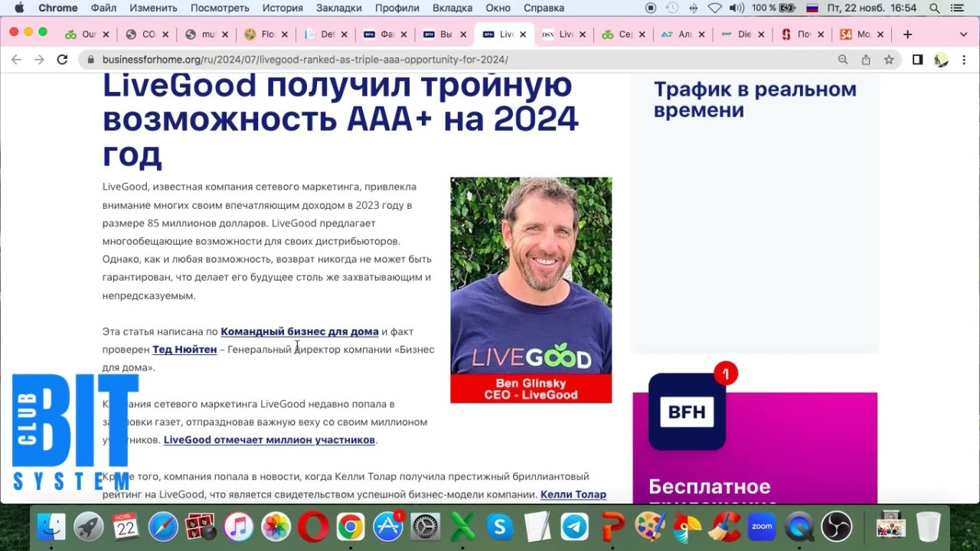Click the site lock icon in address bar
Viewport: 980px width, 551px height.
(91, 60)
